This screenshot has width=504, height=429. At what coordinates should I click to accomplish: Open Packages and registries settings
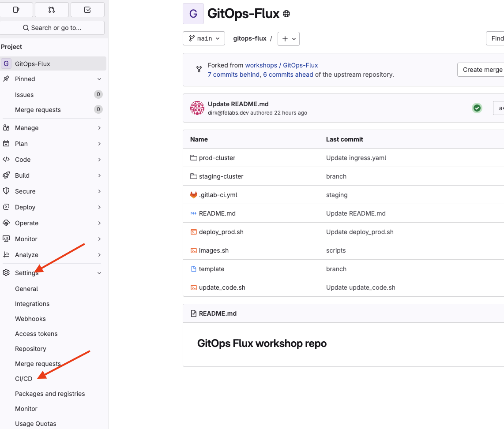(50, 394)
